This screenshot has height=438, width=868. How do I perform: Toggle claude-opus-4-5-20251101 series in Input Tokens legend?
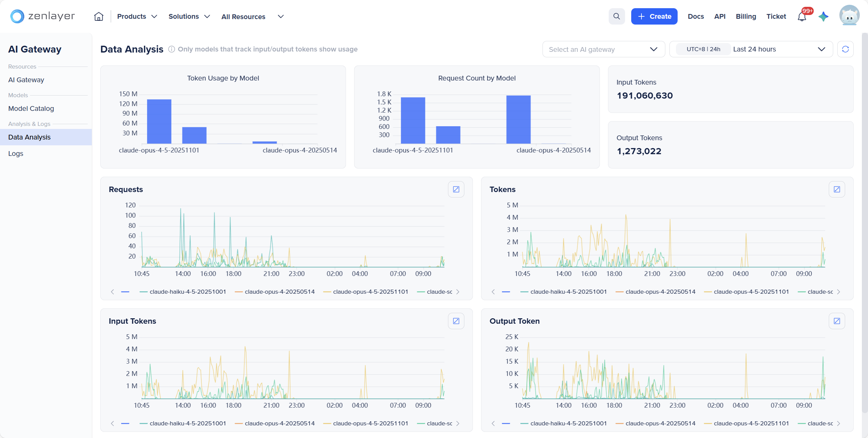pos(370,423)
